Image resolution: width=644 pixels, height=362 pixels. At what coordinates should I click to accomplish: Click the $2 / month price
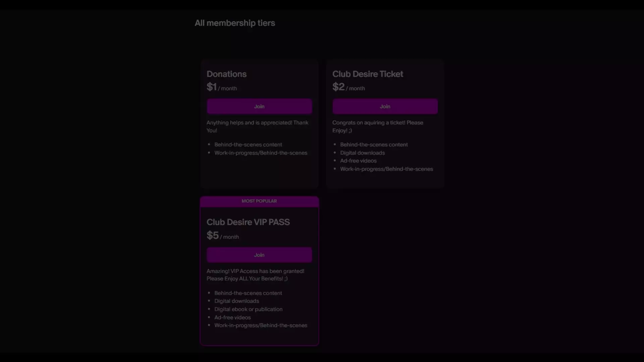tap(348, 87)
